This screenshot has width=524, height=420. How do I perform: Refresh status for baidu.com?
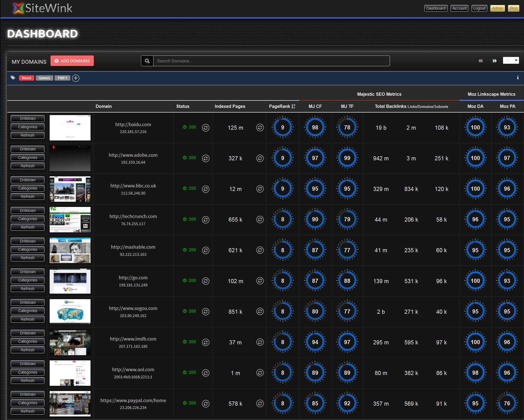[206, 128]
